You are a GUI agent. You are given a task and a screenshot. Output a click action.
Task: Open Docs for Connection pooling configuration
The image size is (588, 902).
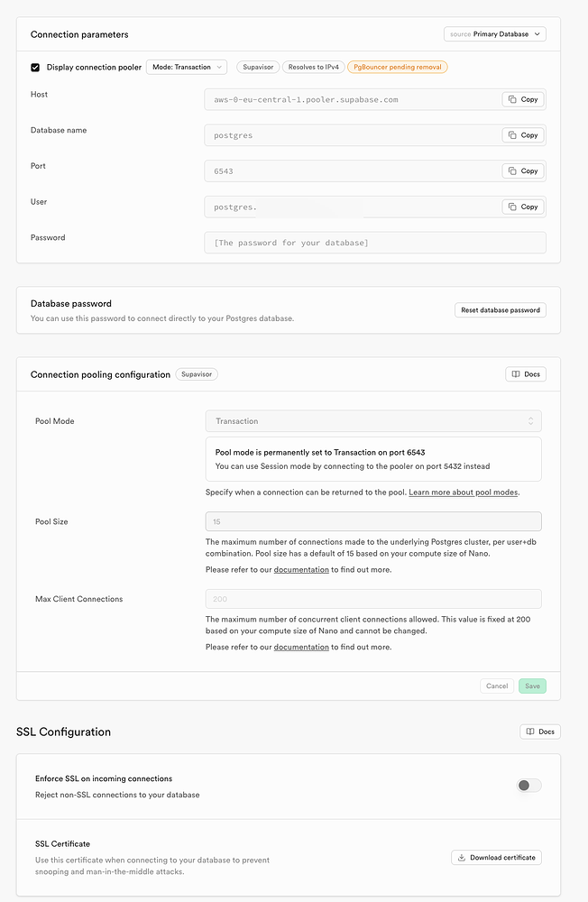coord(525,373)
